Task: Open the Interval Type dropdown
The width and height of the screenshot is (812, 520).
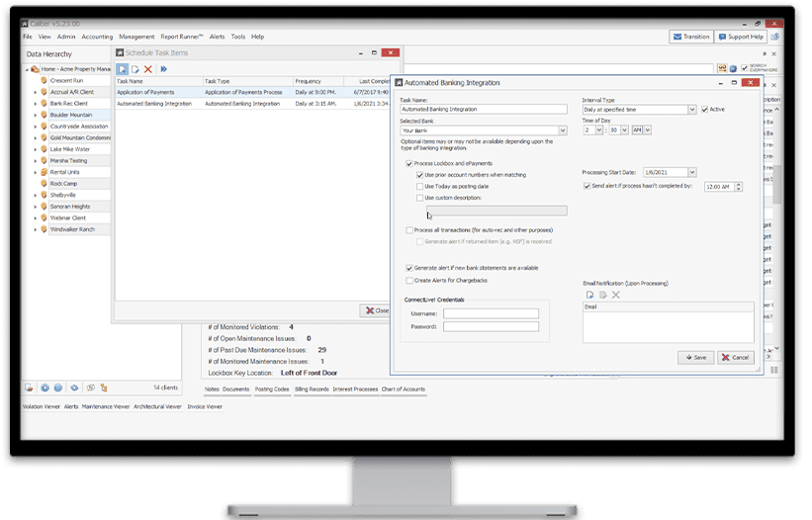Action: pyautogui.click(x=691, y=110)
